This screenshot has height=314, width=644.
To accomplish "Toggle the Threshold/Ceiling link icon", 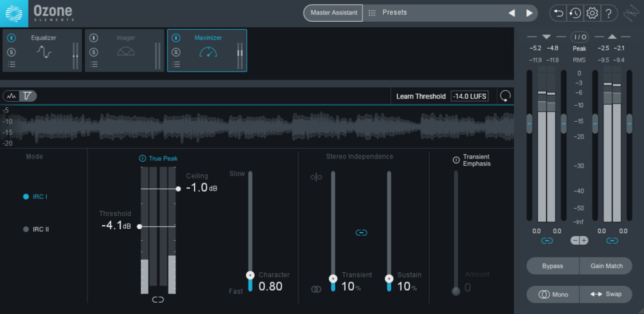I will click(158, 300).
